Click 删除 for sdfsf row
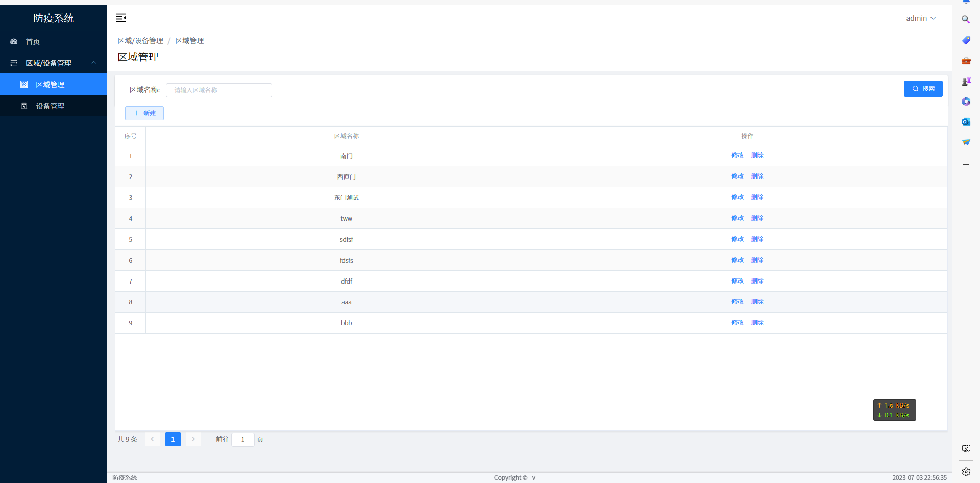 point(757,239)
